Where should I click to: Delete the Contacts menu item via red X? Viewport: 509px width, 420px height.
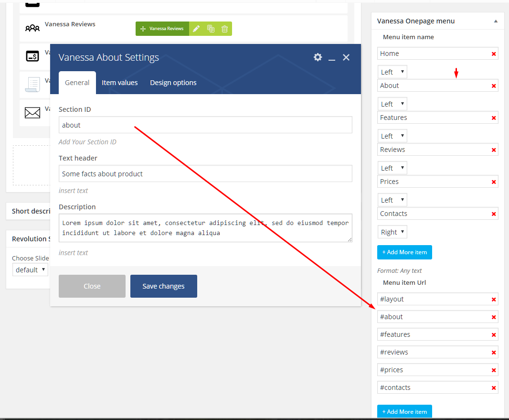tap(494, 214)
